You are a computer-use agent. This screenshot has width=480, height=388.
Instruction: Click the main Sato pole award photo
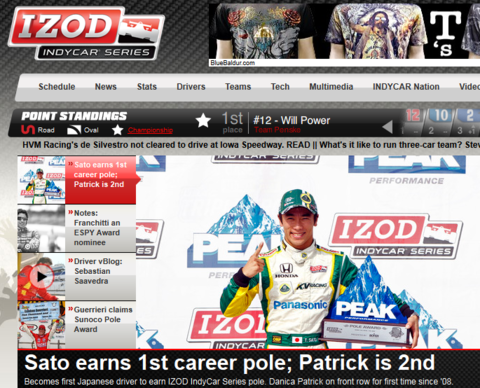click(x=308, y=252)
